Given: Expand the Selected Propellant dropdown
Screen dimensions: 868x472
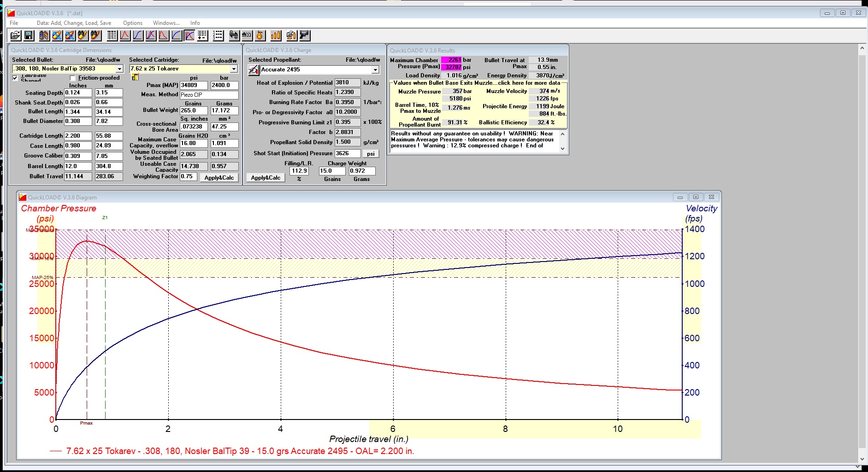Looking at the screenshot, I should 375,70.
